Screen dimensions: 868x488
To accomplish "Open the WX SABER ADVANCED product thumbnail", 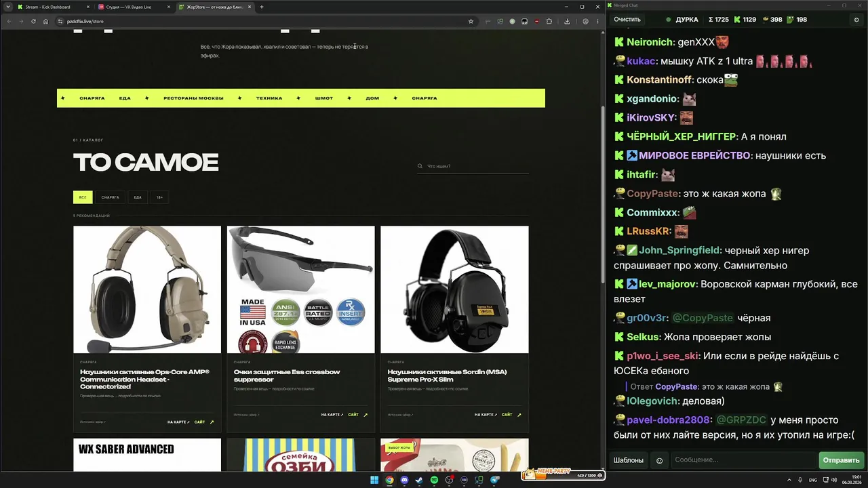I will click(x=147, y=455).
